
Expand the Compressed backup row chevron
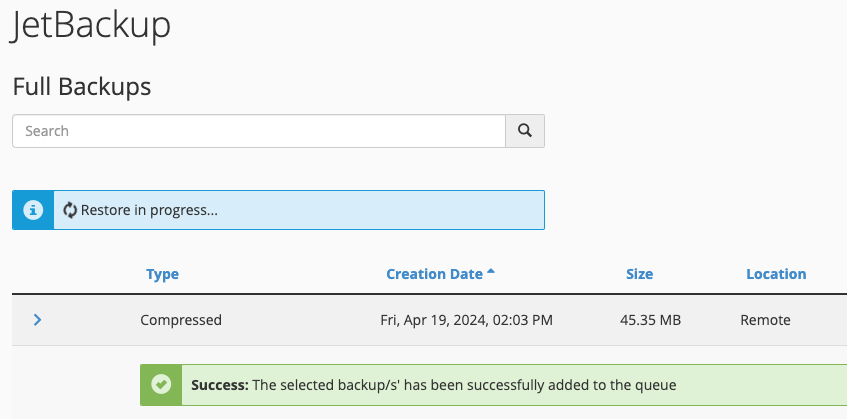pos(37,320)
